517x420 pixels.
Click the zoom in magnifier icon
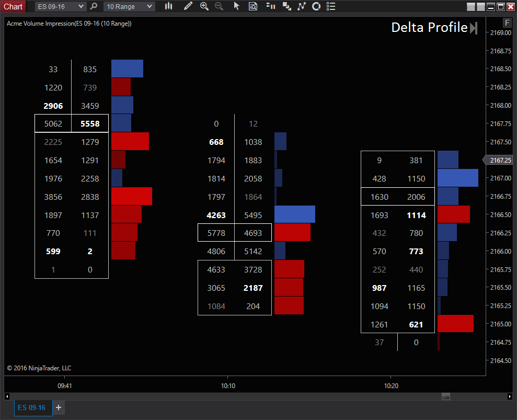tap(204, 6)
